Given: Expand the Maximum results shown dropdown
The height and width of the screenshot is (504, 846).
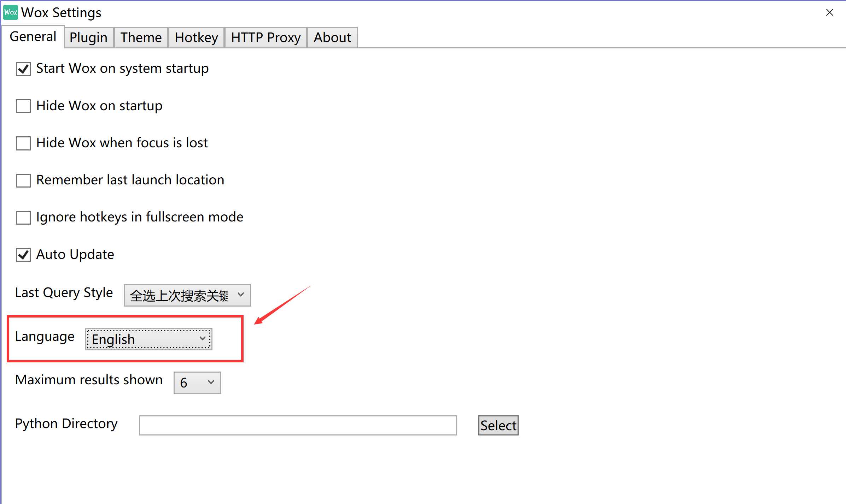Looking at the screenshot, I should point(197,383).
